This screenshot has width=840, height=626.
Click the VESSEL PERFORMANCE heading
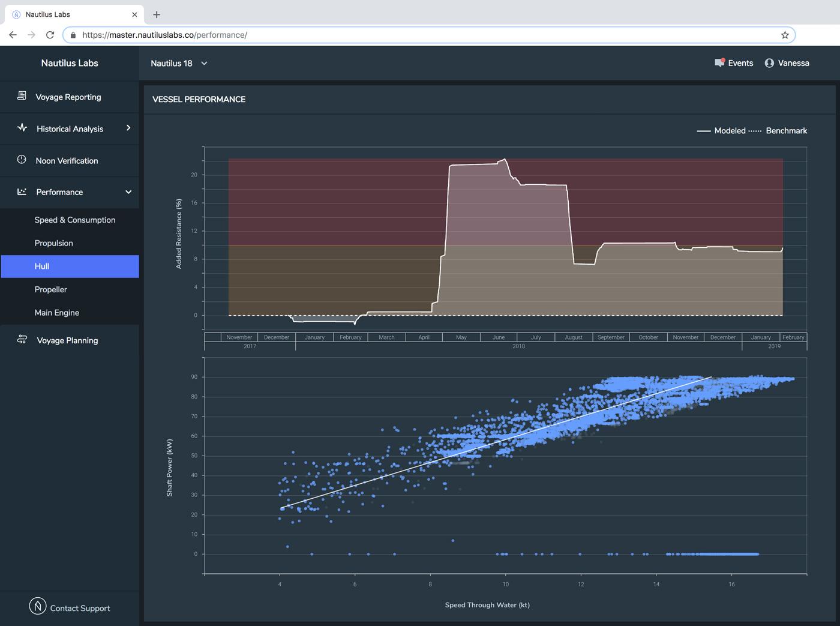point(199,99)
